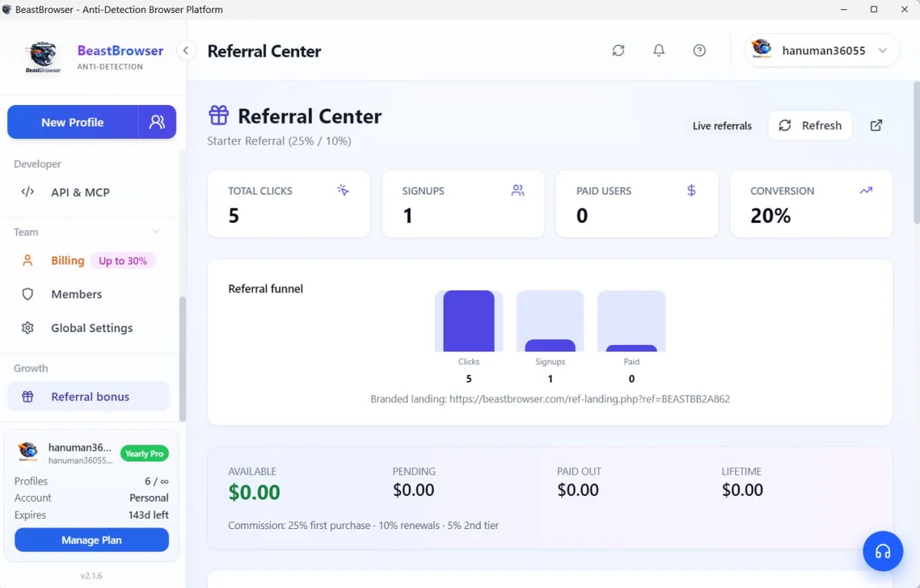
Task: Click the Billing person icon
Action: coord(28,261)
